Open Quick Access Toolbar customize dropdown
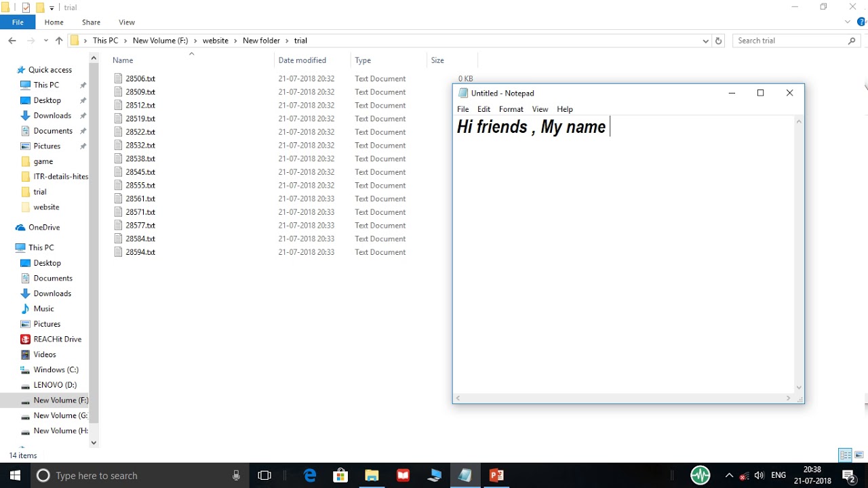Screen dimensions: 868x488 (52, 8)
